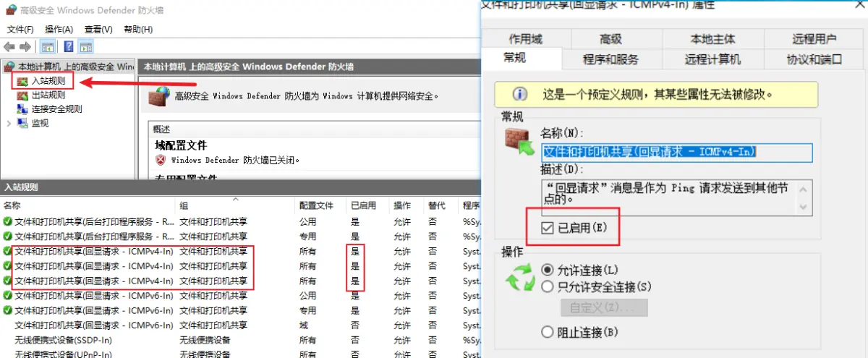Screen dimensions: 868x358
Task: Select the root firewall node icon in the tree
Action: (x=9, y=67)
